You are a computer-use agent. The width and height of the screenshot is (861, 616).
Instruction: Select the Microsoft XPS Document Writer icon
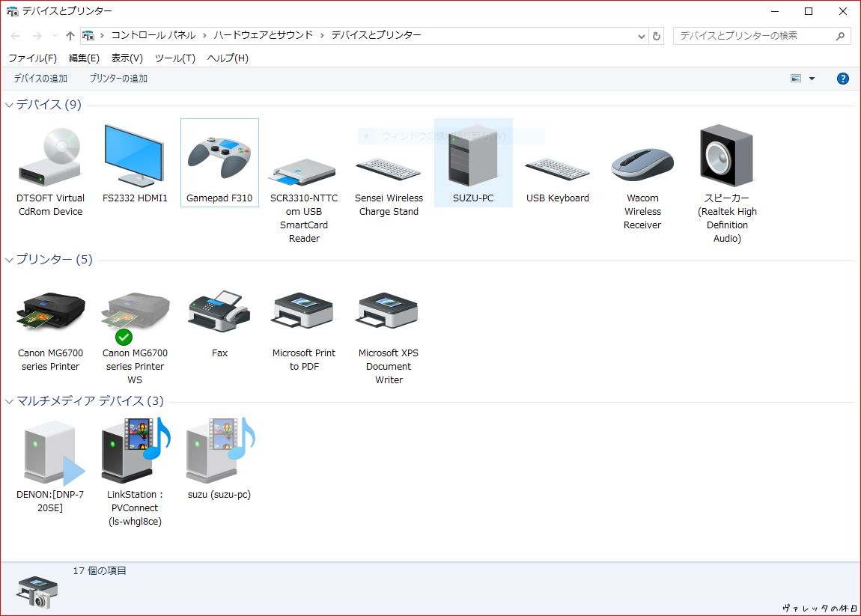[x=389, y=312]
